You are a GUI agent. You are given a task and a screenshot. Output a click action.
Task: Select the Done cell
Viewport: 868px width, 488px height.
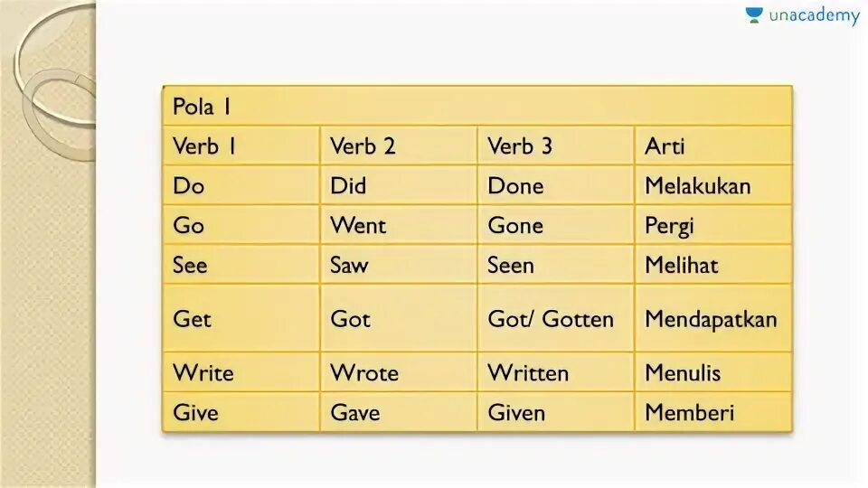(556, 185)
